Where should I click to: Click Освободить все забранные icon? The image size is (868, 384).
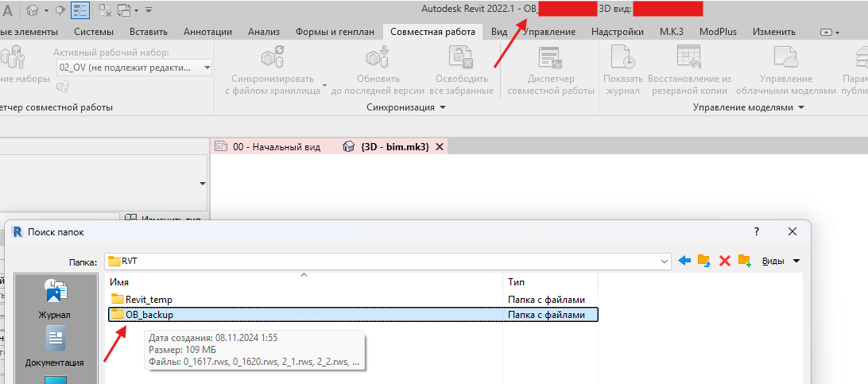pyautogui.click(x=461, y=58)
